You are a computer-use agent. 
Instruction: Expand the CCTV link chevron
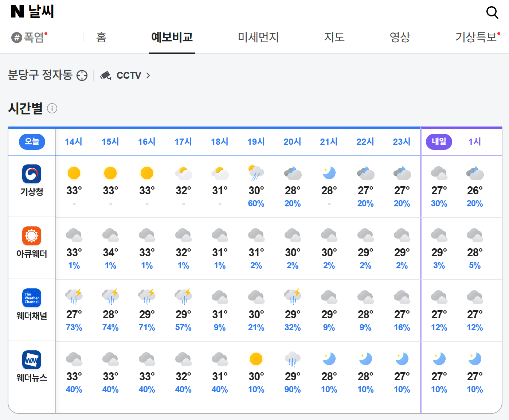[148, 75]
